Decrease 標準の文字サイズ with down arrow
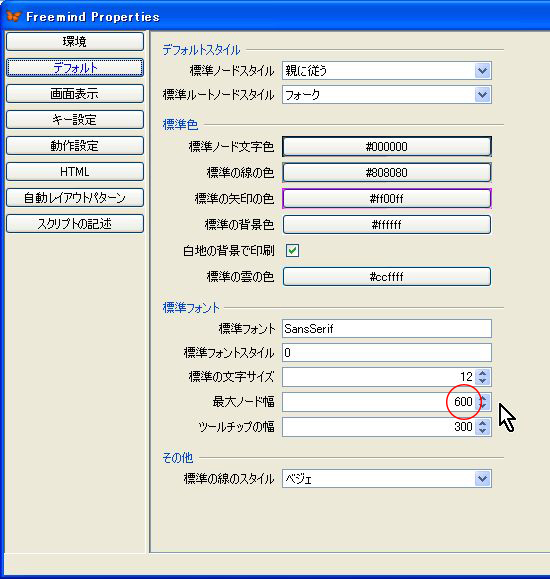550x579 pixels. tap(483, 381)
